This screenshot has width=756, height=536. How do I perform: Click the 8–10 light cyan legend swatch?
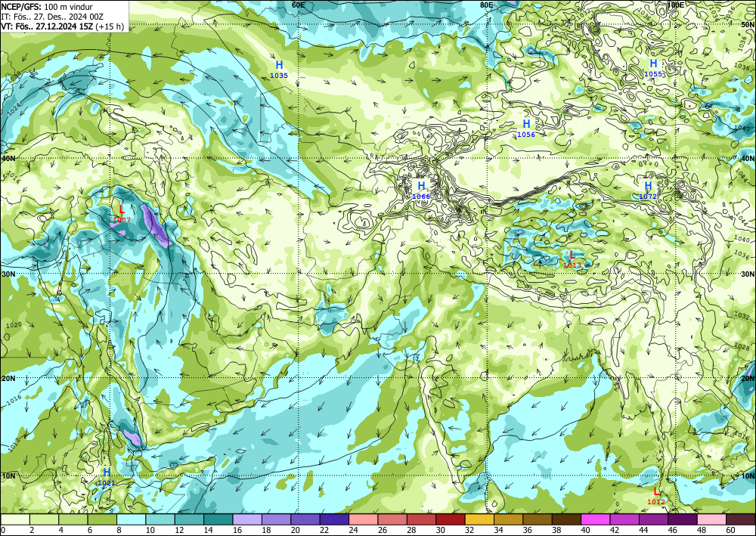point(131,519)
